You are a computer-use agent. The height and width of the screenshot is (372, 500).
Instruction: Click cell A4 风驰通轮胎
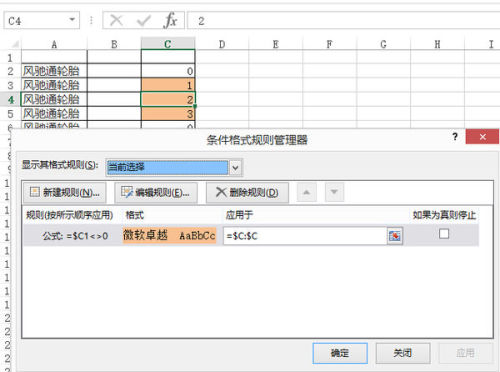pos(54,99)
